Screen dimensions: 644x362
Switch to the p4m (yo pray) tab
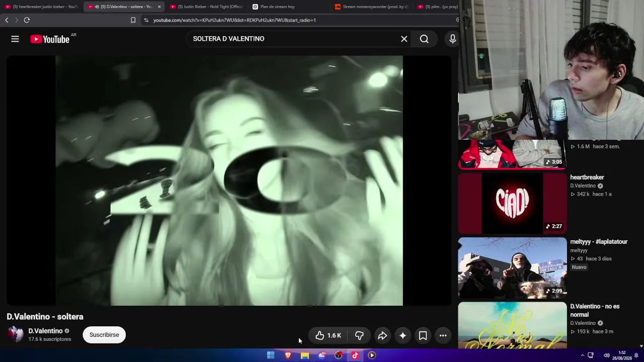coord(437,7)
